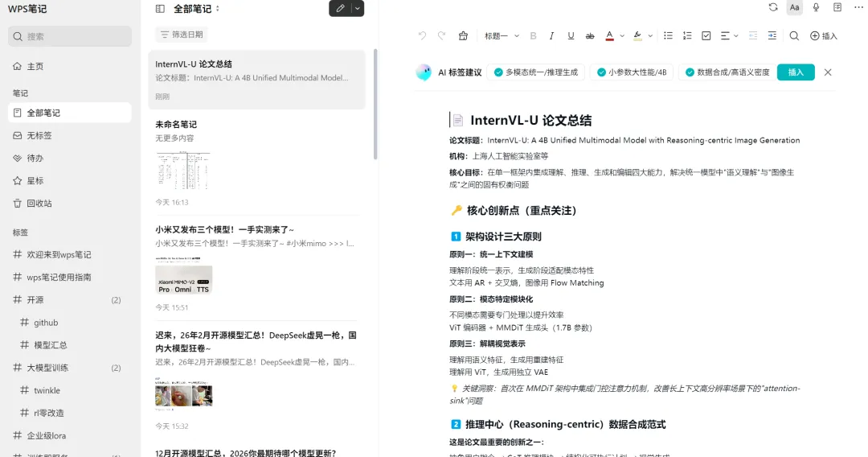Insert a bulleted list
This screenshot has width=868, height=457.
(x=668, y=36)
